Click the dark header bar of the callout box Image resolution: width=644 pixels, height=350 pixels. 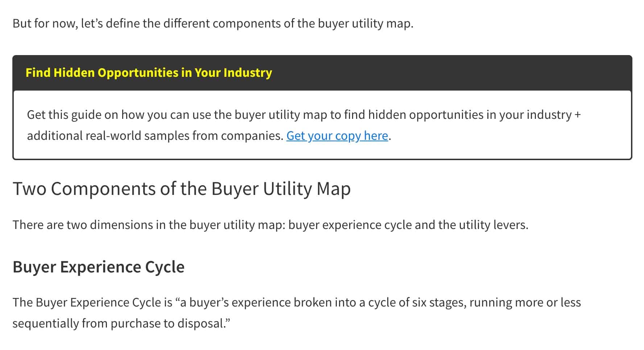point(322,73)
